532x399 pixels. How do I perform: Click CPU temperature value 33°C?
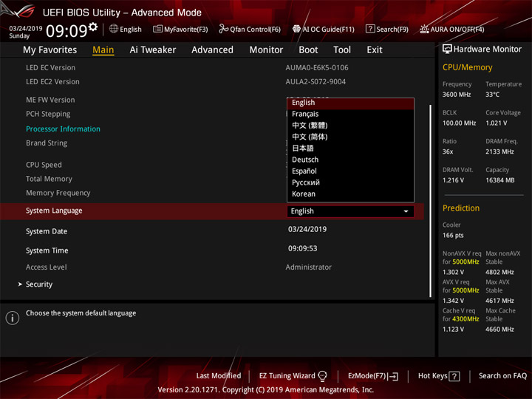click(492, 95)
